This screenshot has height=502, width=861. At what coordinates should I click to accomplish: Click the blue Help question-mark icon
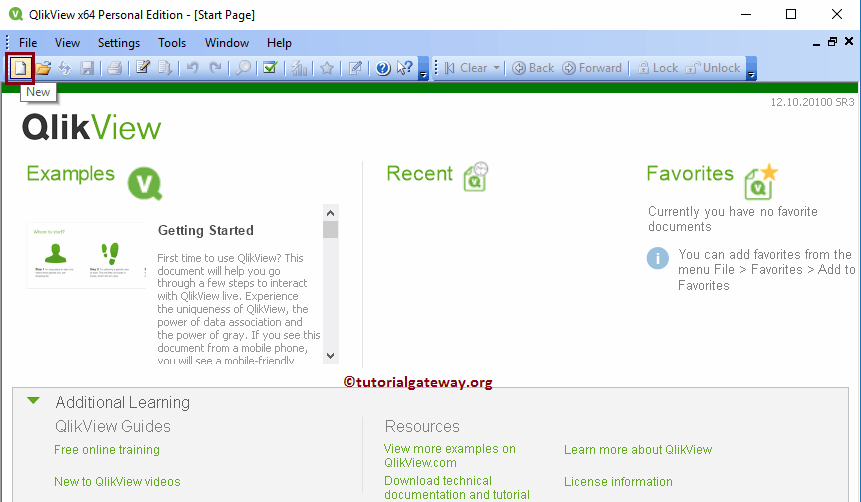383,68
